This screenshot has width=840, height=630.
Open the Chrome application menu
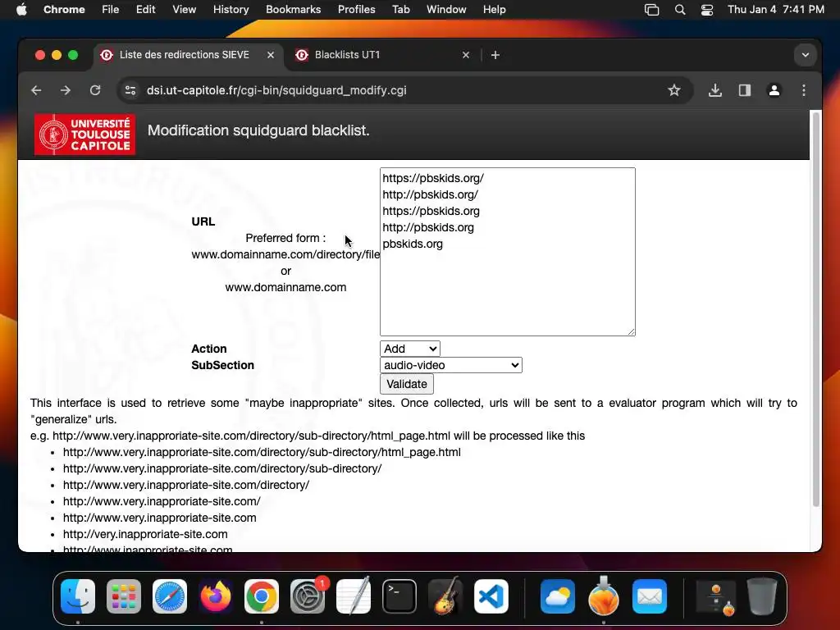pos(64,10)
